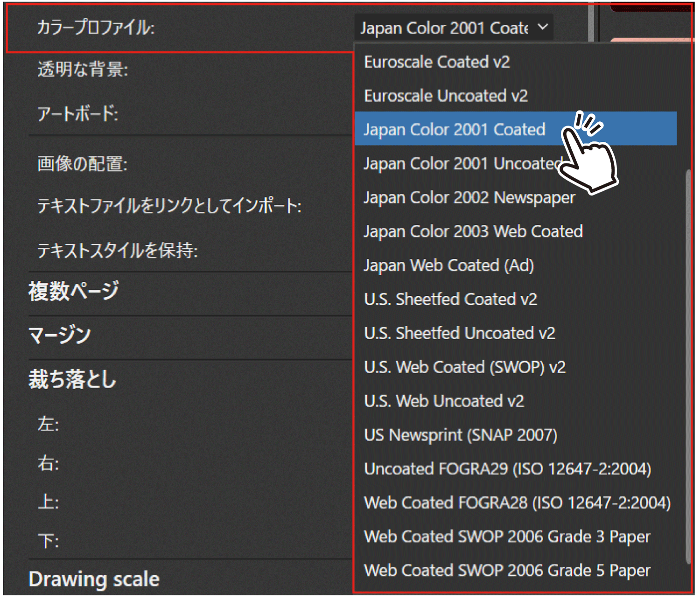
Task: Select U.S. Sheetfed Uncoated v2 profile
Action: click(459, 333)
